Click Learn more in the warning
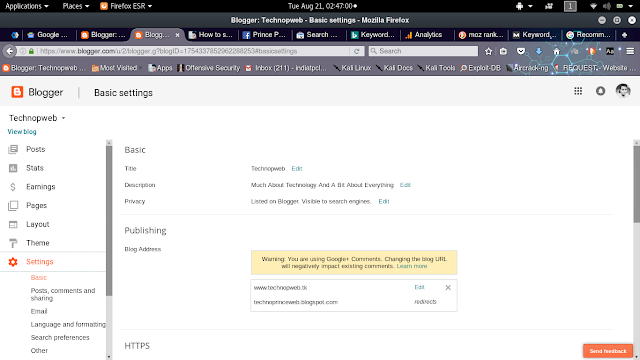This screenshot has height=360, width=640. click(412, 266)
